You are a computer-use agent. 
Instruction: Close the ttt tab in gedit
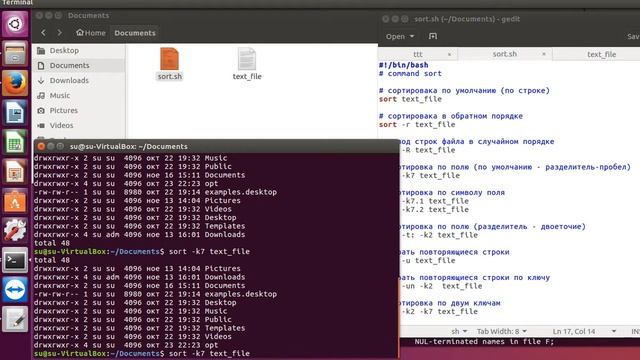tap(449, 54)
